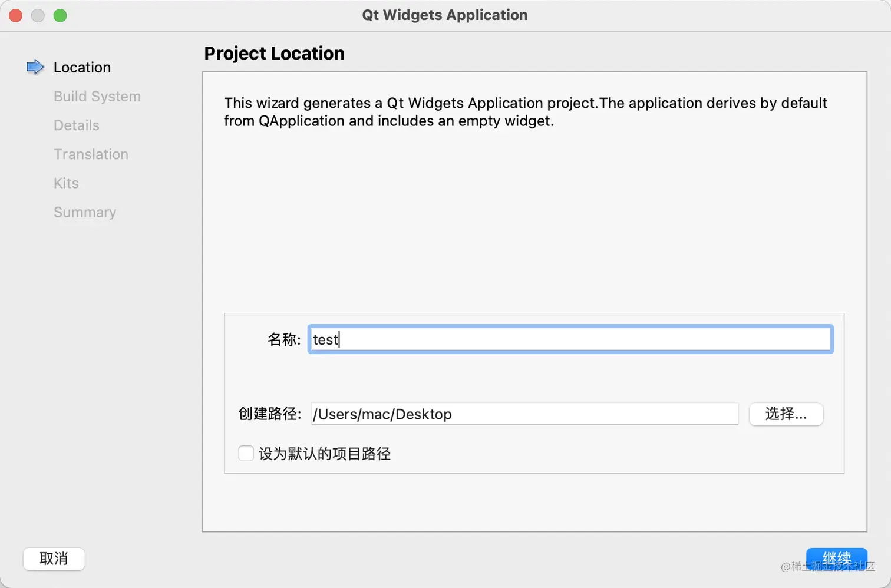Viewport: 891px width, 588px height.
Task: Open the Details wizard step
Action: (77, 125)
